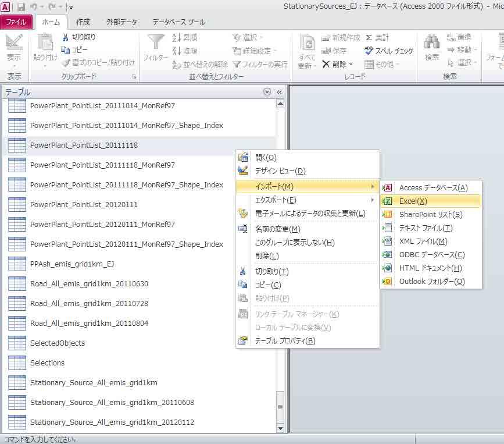
Task: Choose 名前の変更(M) in context menu
Action: (x=308, y=229)
